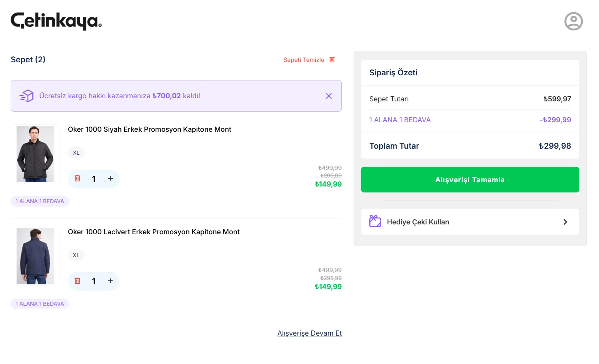Screen dimensions: 599x364
Task: Click the Sepeti Temizle link
Action: [x=303, y=60]
